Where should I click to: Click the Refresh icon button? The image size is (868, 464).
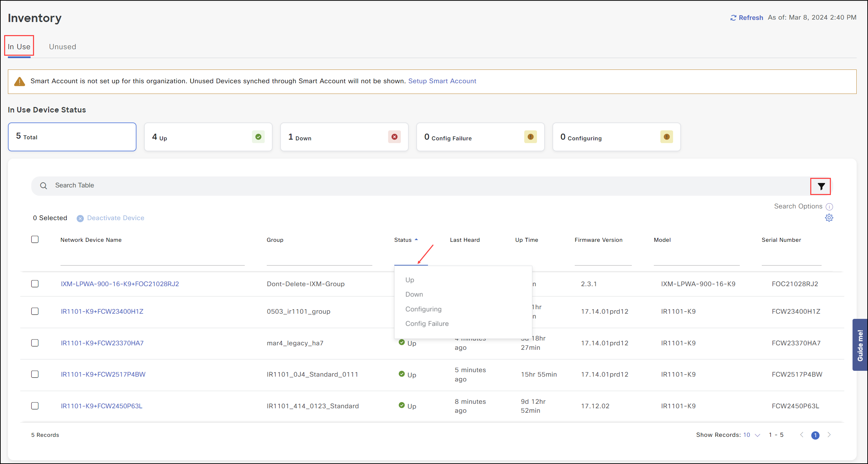(733, 18)
